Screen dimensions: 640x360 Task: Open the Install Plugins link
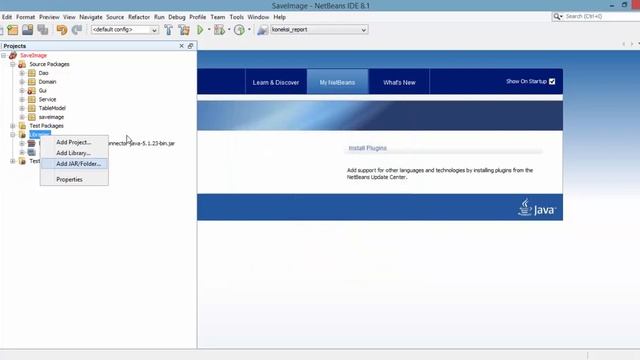point(367,148)
